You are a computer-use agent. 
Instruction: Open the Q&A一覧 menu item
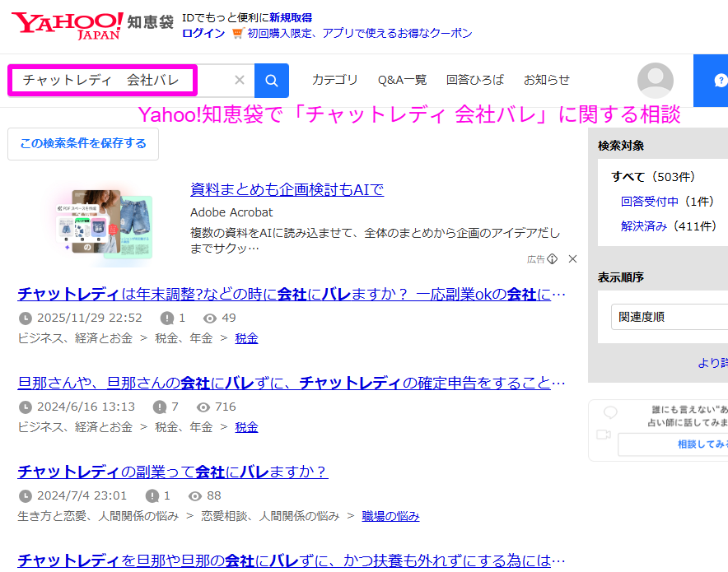[x=402, y=80]
